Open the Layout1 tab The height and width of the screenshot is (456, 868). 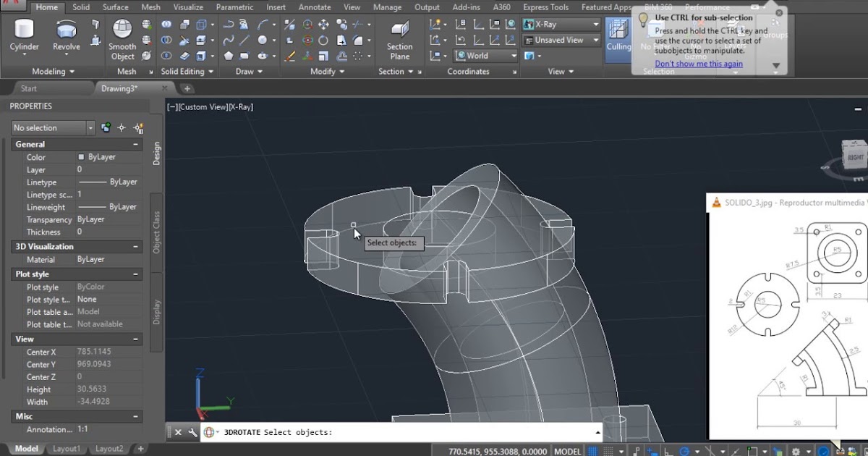coord(66,448)
